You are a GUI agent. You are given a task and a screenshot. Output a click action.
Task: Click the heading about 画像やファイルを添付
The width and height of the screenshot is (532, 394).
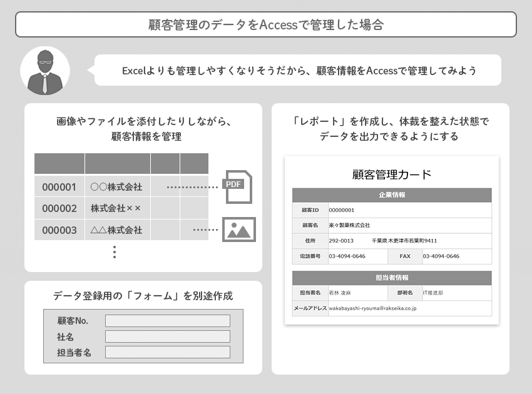click(x=144, y=129)
